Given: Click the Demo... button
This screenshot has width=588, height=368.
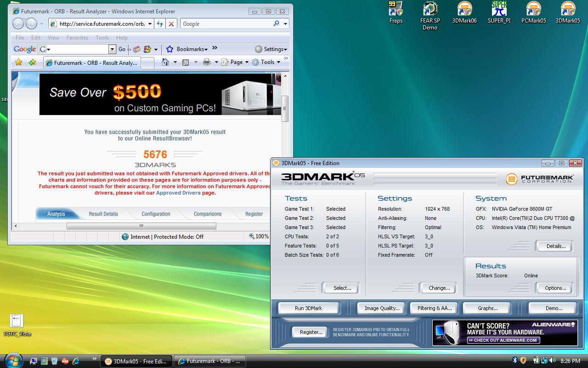Looking at the screenshot, I should [x=554, y=308].
